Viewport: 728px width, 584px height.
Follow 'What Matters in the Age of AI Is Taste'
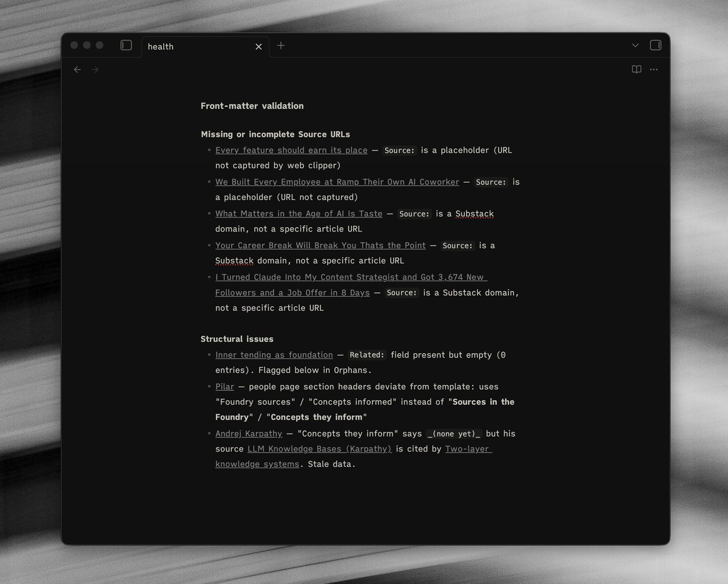pyautogui.click(x=298, y=214)
